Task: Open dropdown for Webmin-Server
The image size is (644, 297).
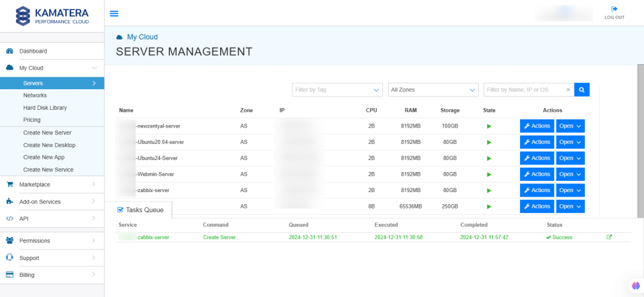Action: pos(570,174)
